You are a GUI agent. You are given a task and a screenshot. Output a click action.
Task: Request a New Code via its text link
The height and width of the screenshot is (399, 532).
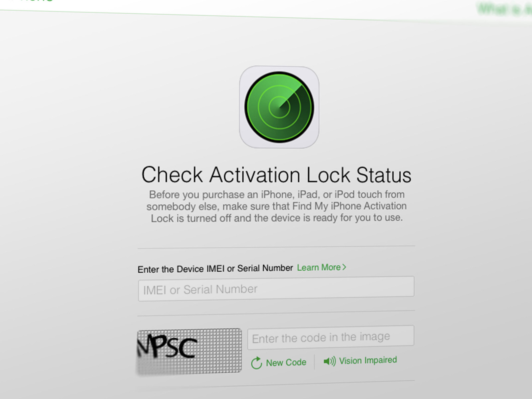(286, 362)
